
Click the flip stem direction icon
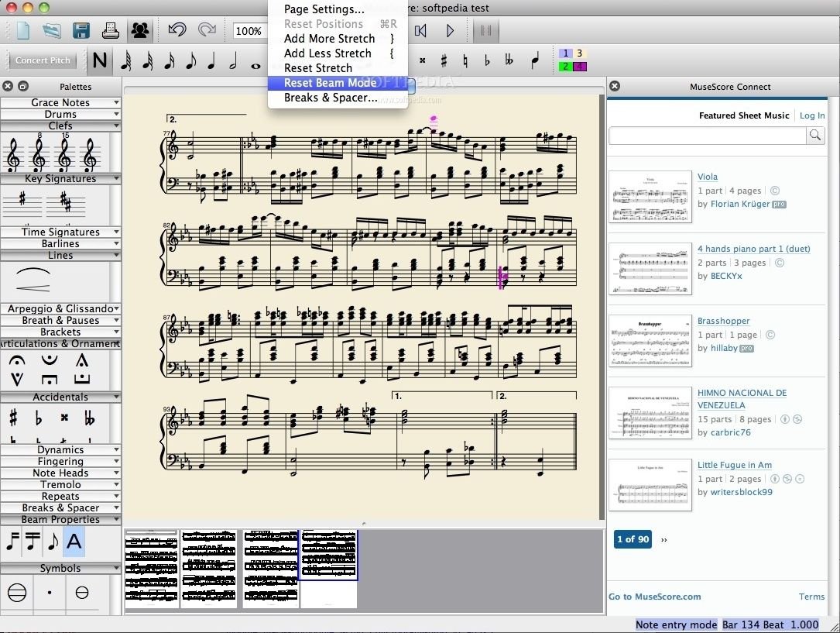tap(534, 61)
